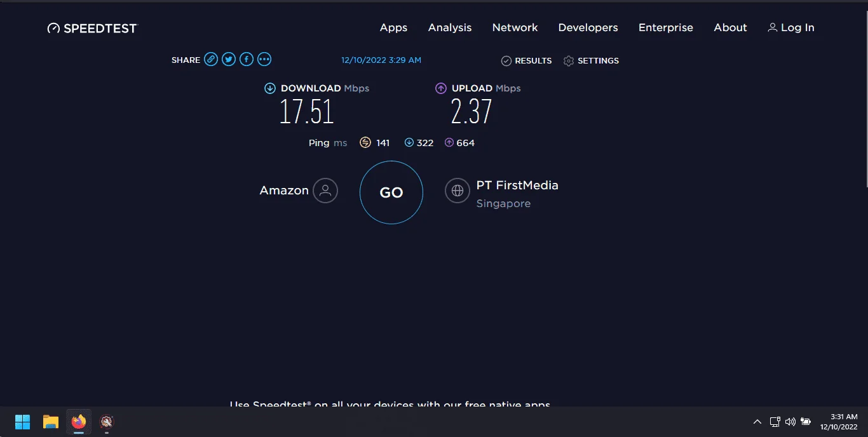Open the Network menu
This screenshot has width=868, height=437.
(x=515, y=28)
